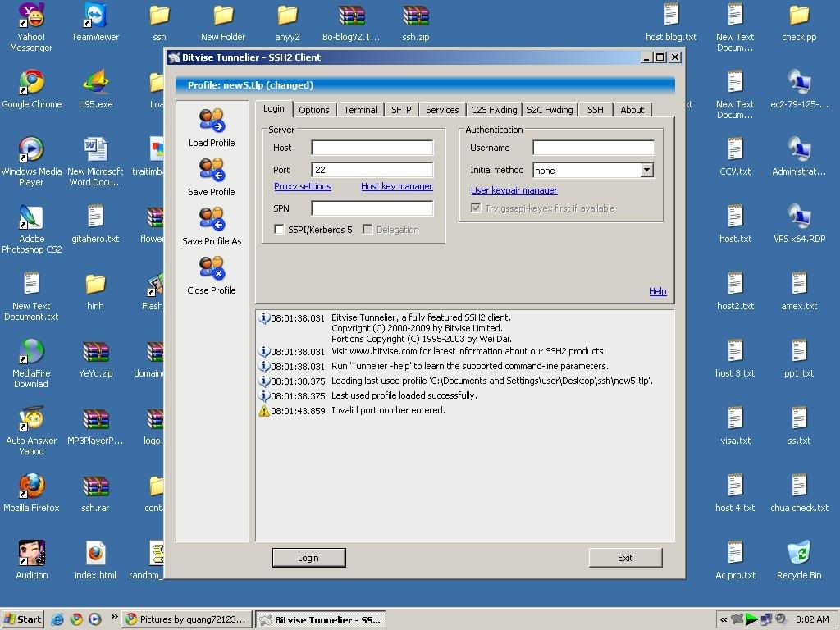Click 'Invalid port number entered.' log entry
The width and height of the screenshot is (840, 630).
click(388, 410)
